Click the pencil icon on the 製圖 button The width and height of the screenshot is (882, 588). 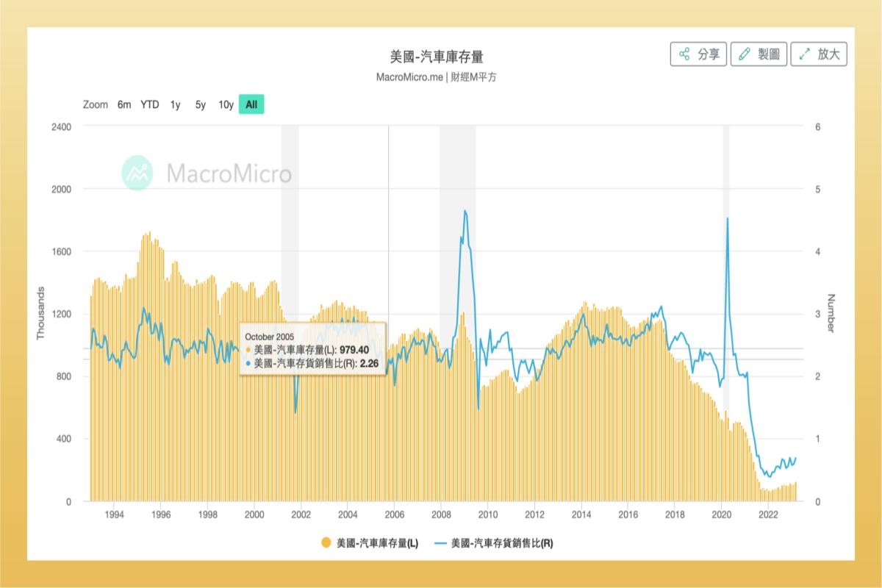point(745,54)
